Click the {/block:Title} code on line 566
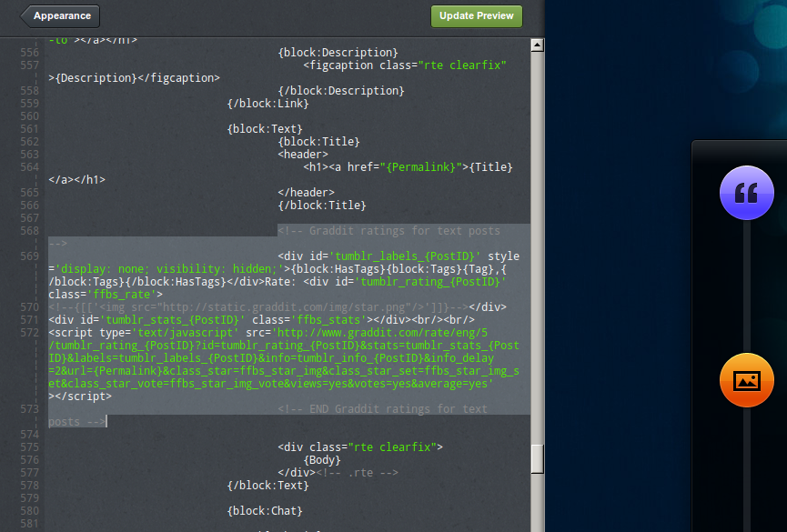 tap(322, 206)
